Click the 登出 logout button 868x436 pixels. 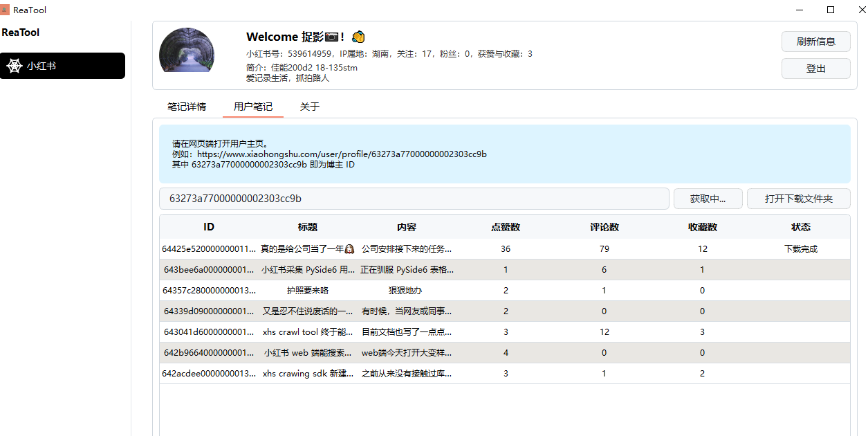pos(816,69)
